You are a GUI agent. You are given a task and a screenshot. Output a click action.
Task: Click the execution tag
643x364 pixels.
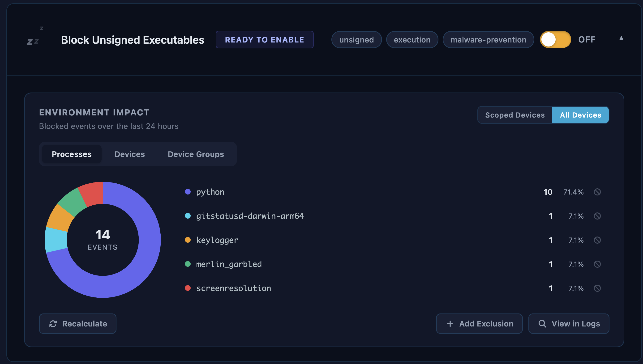(412, 39)
